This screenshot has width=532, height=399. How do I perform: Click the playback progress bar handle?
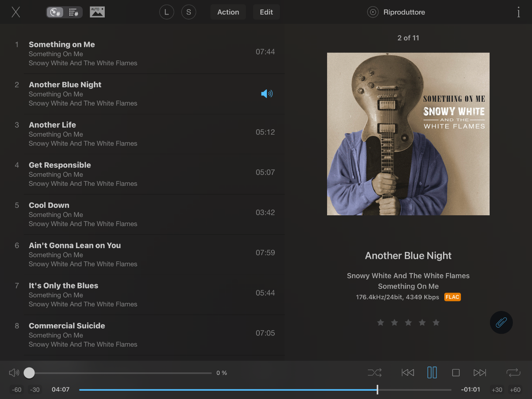(377, 390)
